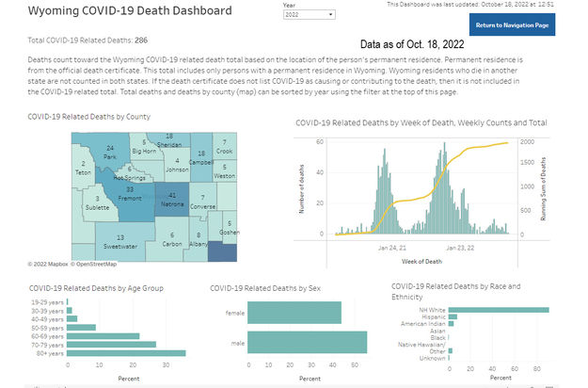Screen dimensions: 588x388
Task: Click the 30-39 years age bar
Action: coord(70,311)
